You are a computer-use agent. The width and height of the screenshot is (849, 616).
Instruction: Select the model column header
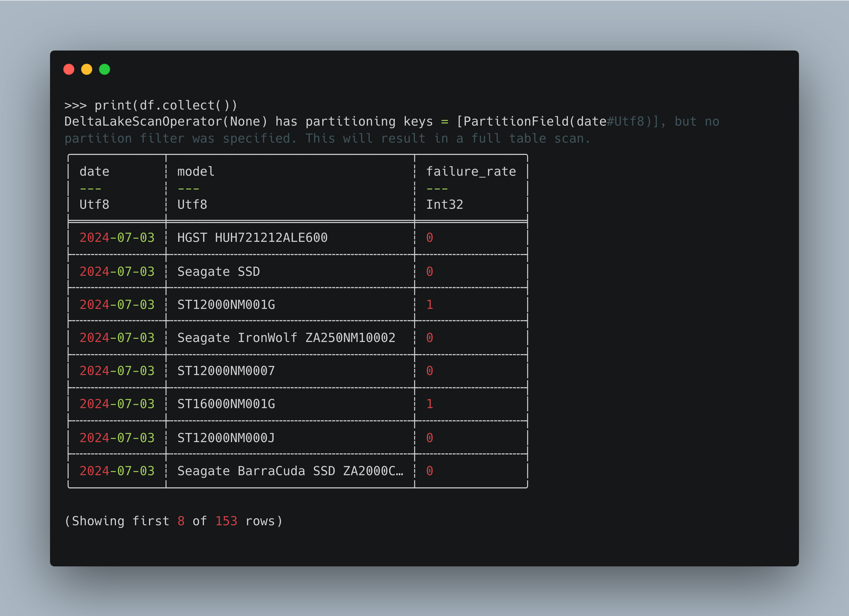195,171
